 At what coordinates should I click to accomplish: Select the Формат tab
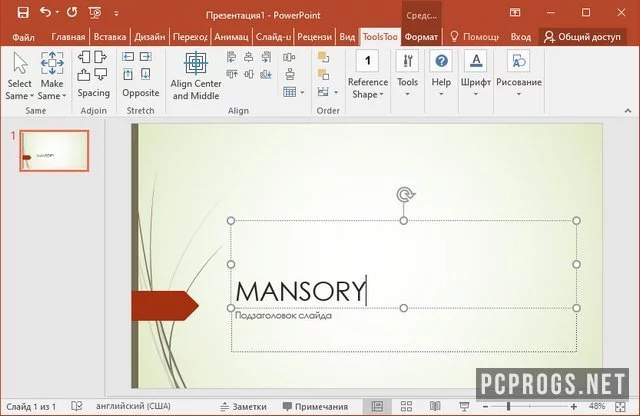(421, 37)
